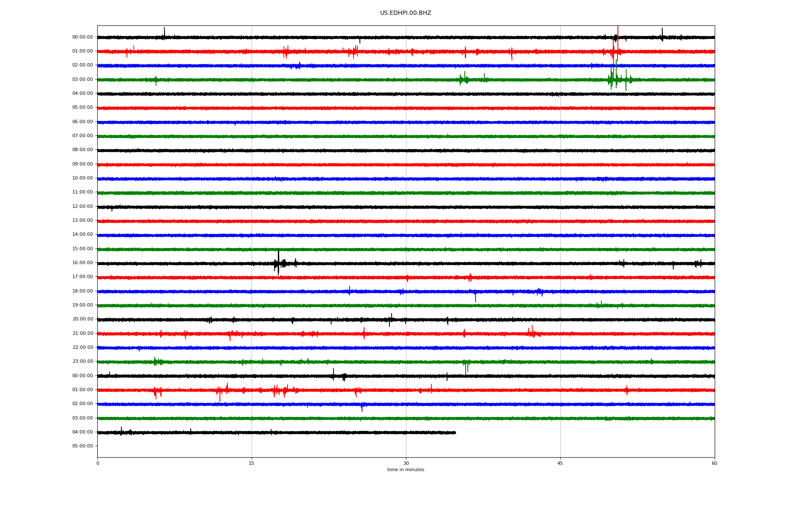The height and width of the screenshot is (508, 812).
Task: Select the 10:00:00 row time label
Action: (82, 178)
